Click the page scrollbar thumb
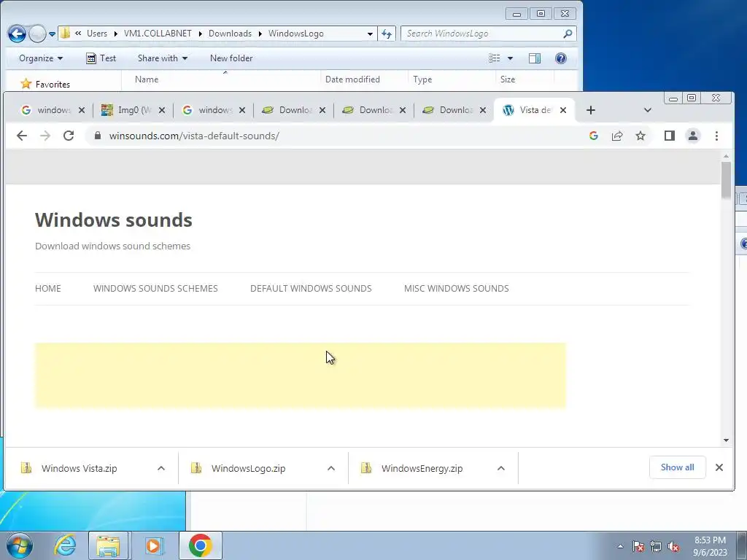 pos(726,180)
